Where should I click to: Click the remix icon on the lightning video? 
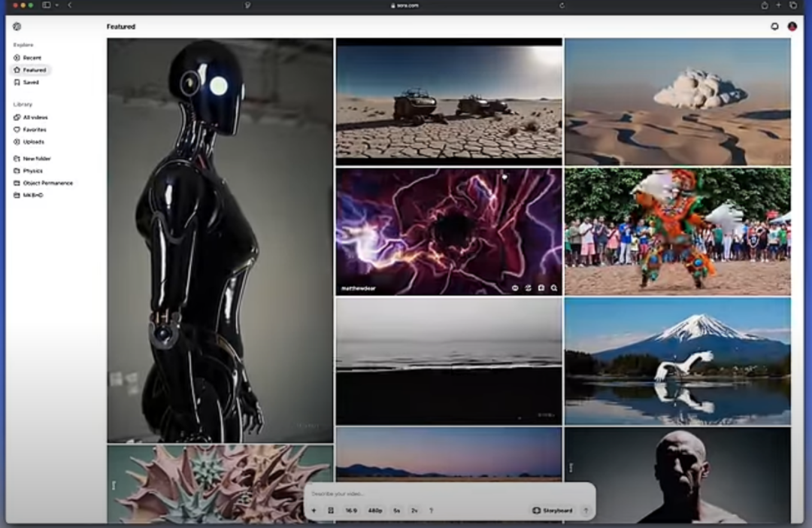(528, 288)
